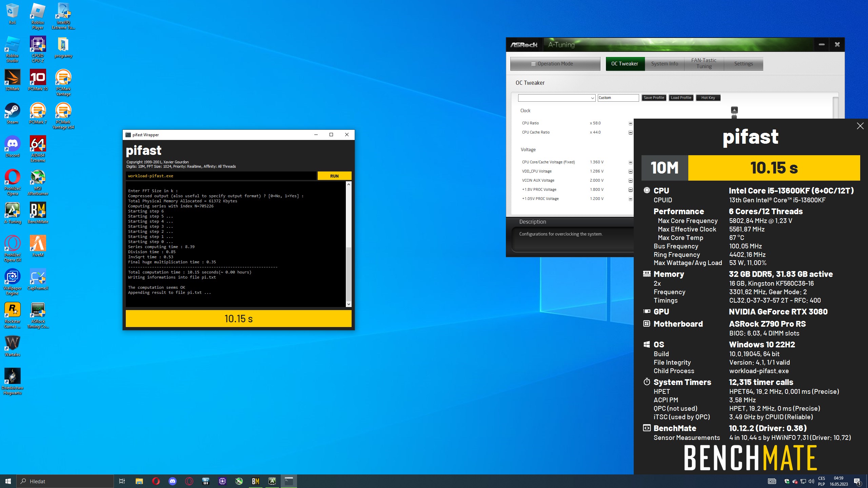Click the 1.360 V voltage value
The image size is (868, 488).
point(597,162)
